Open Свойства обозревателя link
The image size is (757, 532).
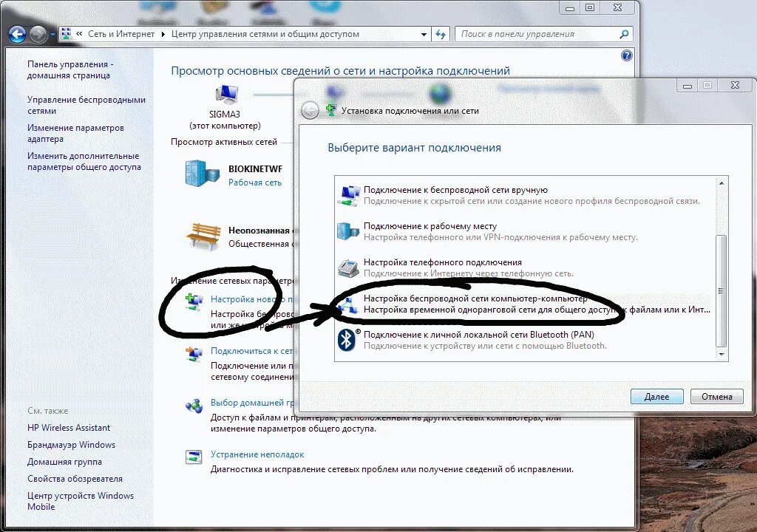(75, 478)
